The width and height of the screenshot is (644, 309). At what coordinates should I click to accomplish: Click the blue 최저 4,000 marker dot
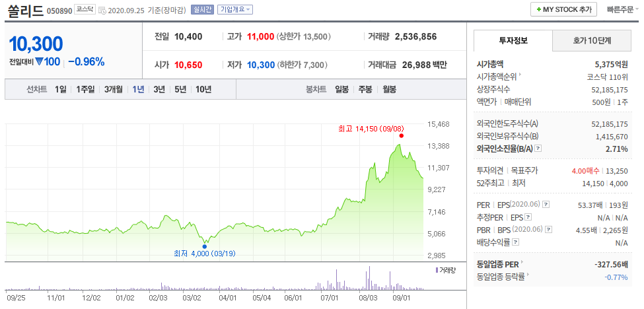pyautogui.click(x=205, y=247)
